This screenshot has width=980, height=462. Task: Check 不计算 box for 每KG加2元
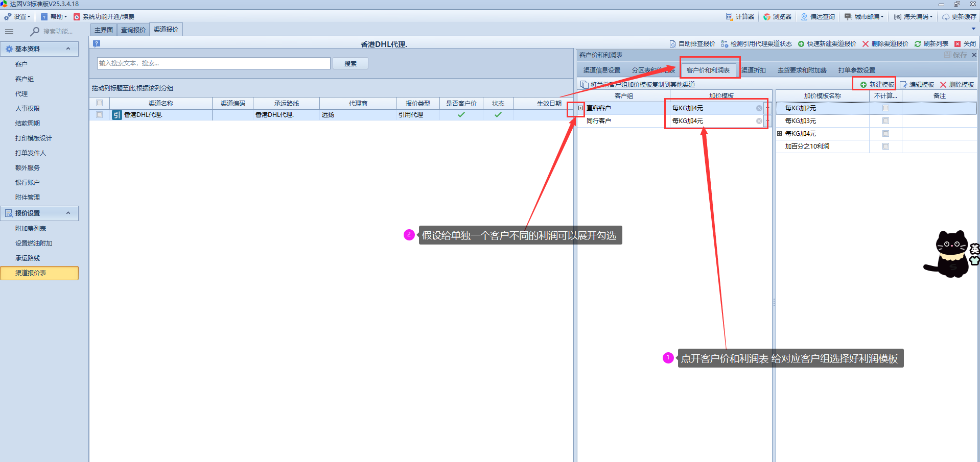(x=885, y=108)
